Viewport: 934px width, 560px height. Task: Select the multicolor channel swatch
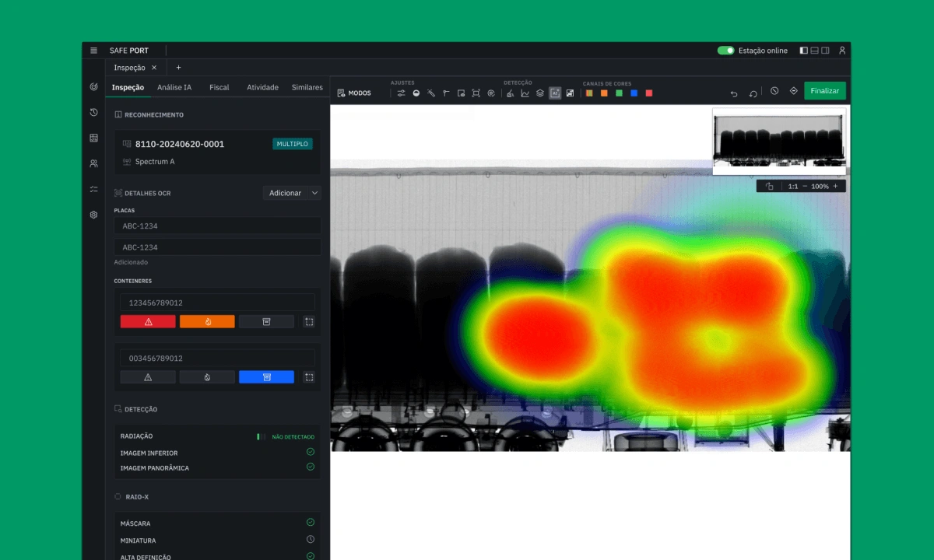[589, 93]
